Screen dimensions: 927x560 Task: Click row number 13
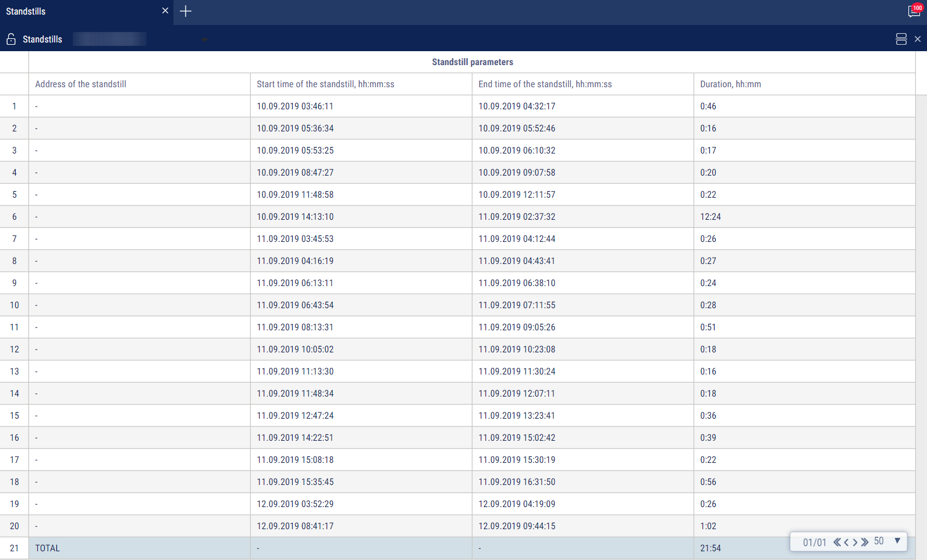(x=15, y=372)
